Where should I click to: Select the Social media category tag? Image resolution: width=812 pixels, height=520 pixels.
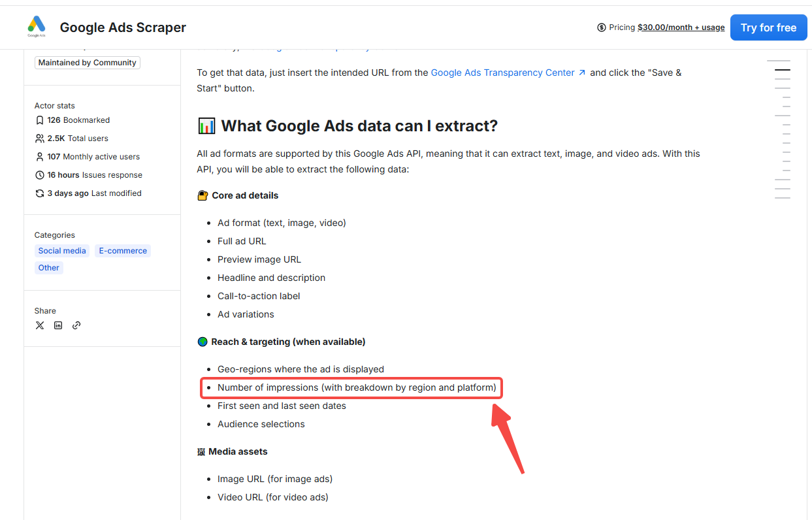(61, 250)
